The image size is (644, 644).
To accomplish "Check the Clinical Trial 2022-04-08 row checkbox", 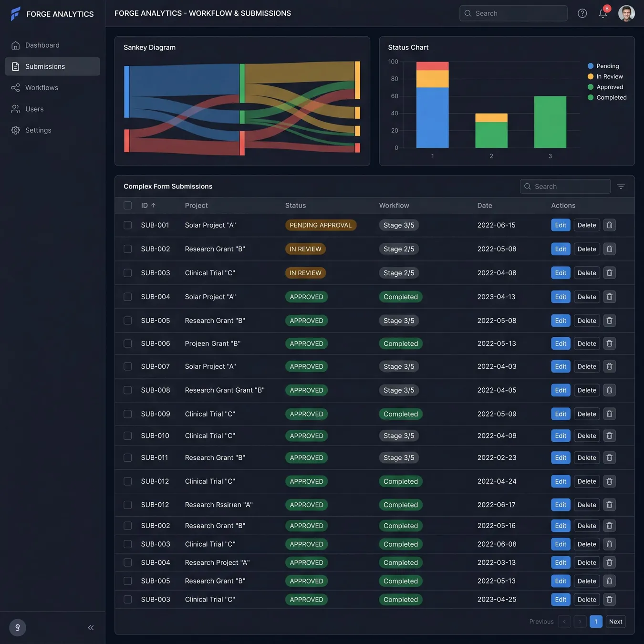I will 128,273.
